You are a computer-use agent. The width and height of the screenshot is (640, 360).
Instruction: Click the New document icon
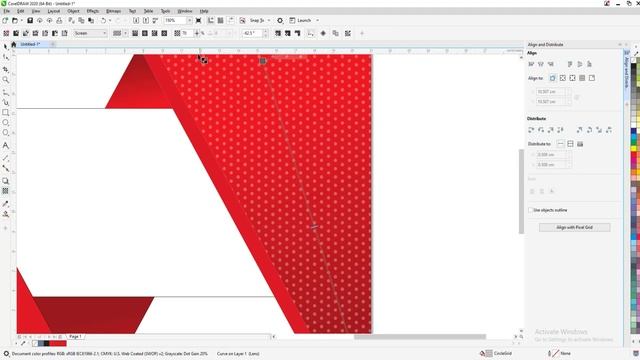click(5, 20)
